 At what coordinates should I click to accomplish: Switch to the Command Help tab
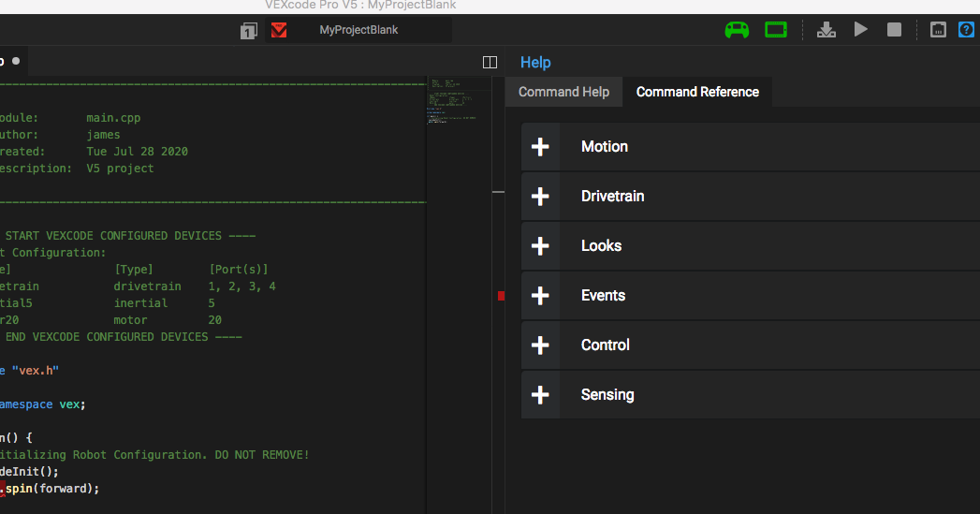pyautogui.click(x=563, y=92)
